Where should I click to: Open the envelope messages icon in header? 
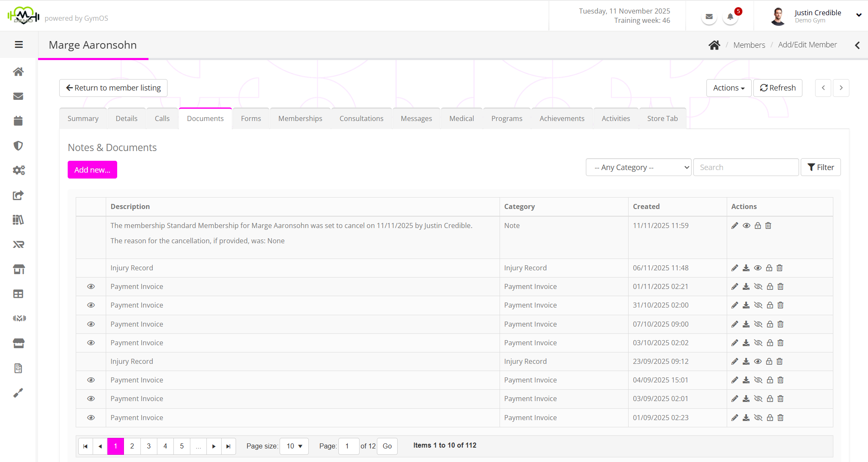click(709, 17)
